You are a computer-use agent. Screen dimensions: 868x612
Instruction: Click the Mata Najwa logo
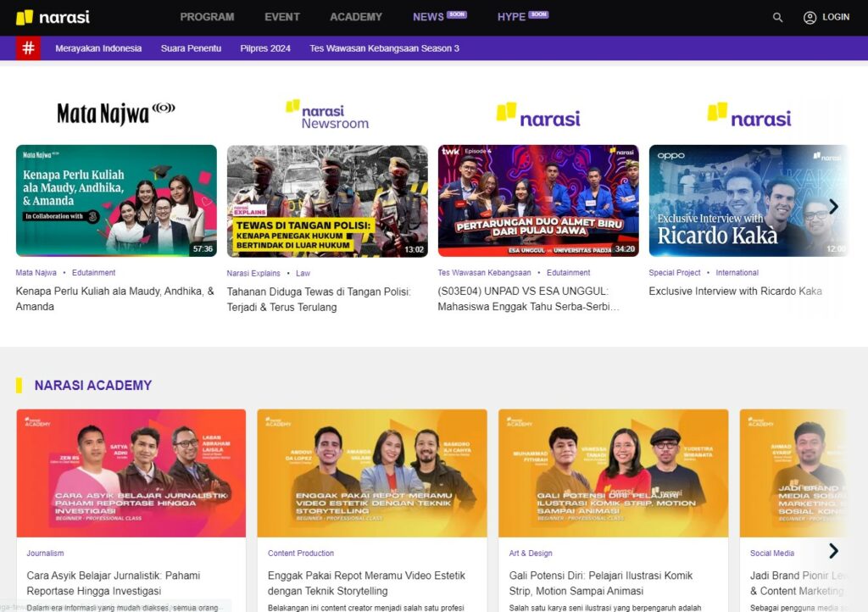[x=116, y=114]
